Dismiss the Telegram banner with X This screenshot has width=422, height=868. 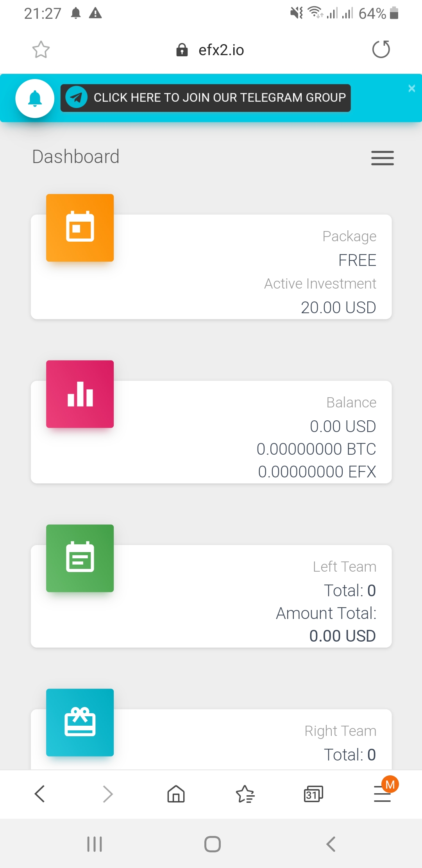411,88
